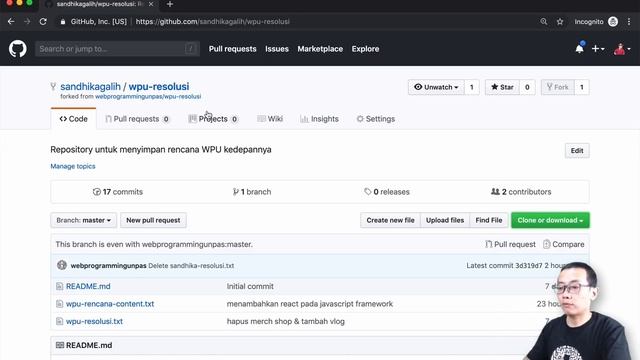Open Compare from the branch bar
Screen dimensions: 640x360
(x=564, y=244)
